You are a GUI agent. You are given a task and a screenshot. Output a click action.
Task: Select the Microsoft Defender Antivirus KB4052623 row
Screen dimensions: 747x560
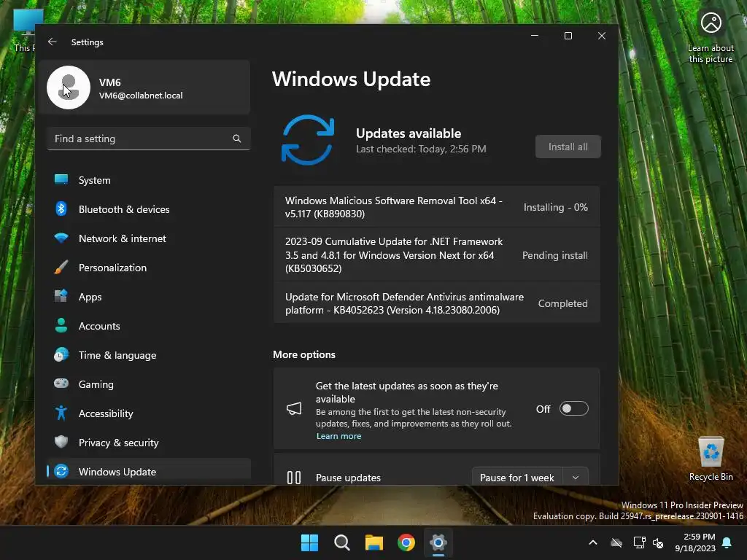tap(436, 303)
